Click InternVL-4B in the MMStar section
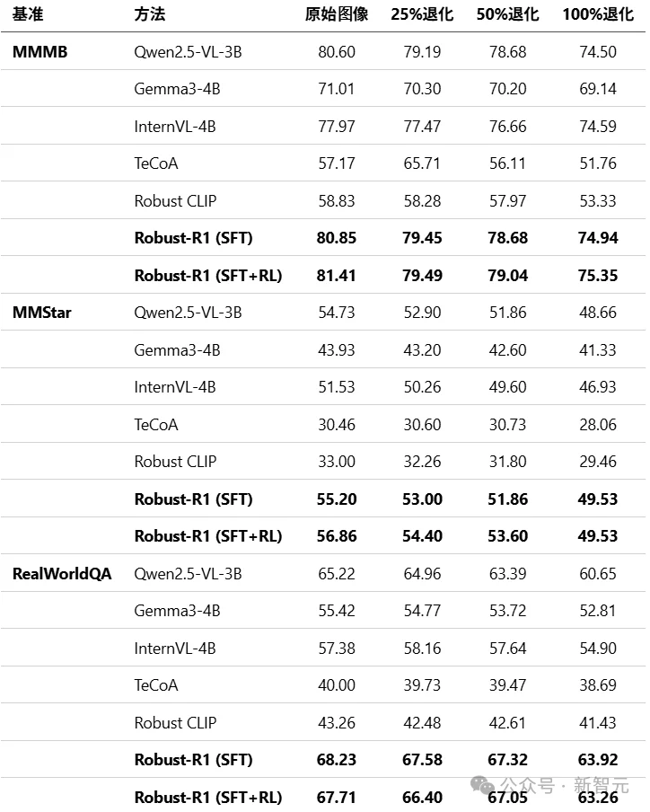The width and height of the screenshot is (650, 812). 175,387
